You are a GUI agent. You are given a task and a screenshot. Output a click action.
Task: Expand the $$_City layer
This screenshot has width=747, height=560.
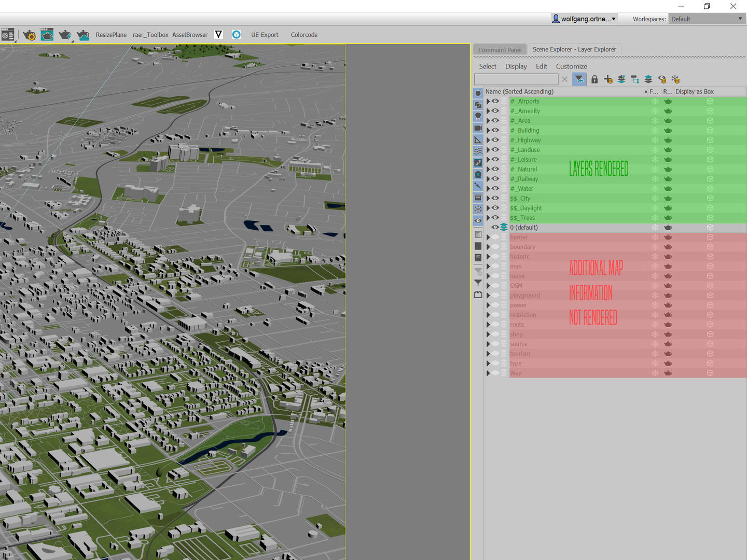(488, 198)
